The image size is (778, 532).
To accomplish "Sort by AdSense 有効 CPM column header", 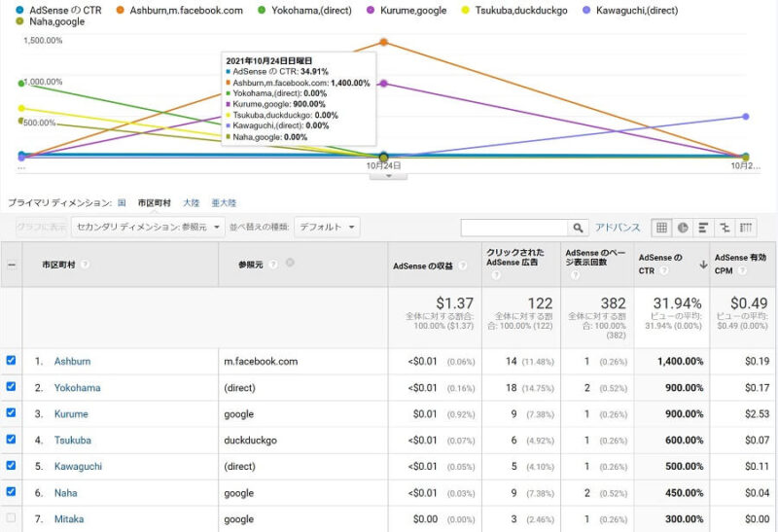I will click(740, 264).
